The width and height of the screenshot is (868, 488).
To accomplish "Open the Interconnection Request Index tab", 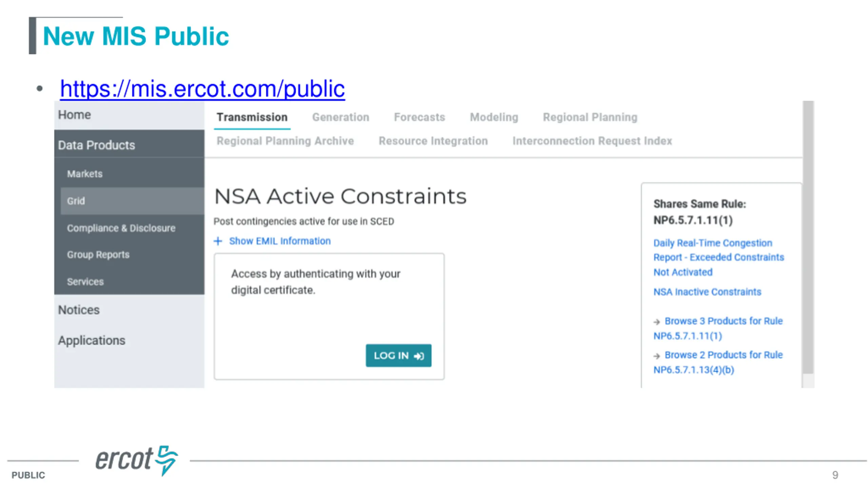I will 592,141.
